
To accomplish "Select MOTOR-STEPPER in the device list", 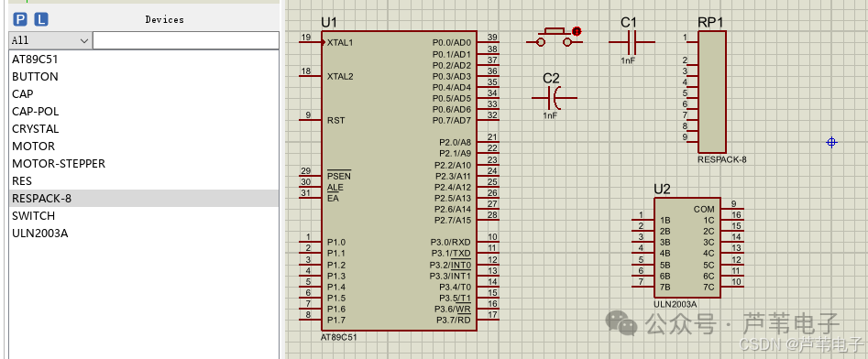I will click(144, 164).
